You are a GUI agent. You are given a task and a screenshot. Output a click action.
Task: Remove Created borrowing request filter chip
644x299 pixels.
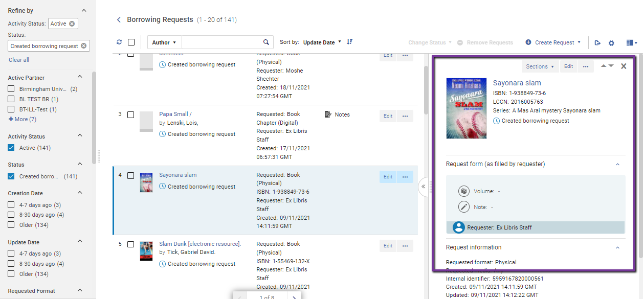click(84, 46)
